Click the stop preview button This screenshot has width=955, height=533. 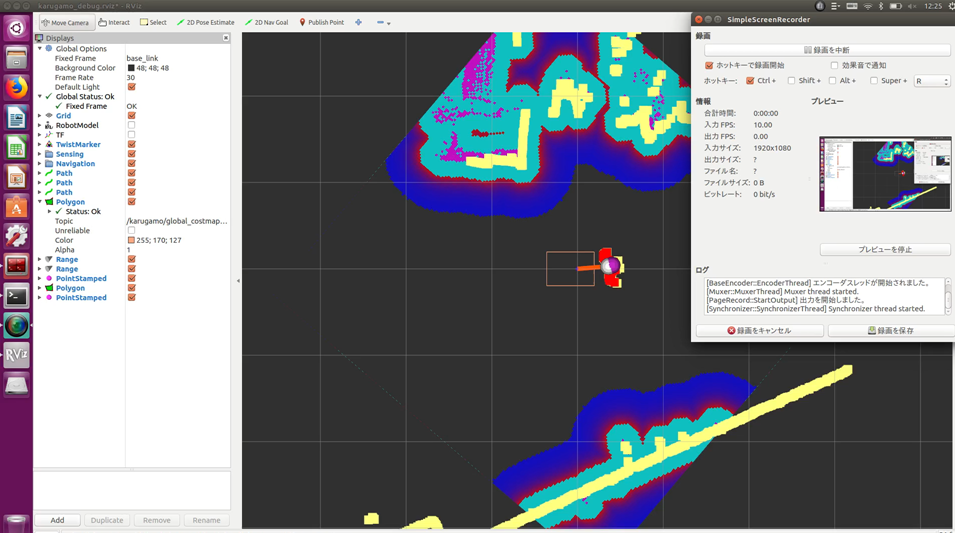point(885,250)
